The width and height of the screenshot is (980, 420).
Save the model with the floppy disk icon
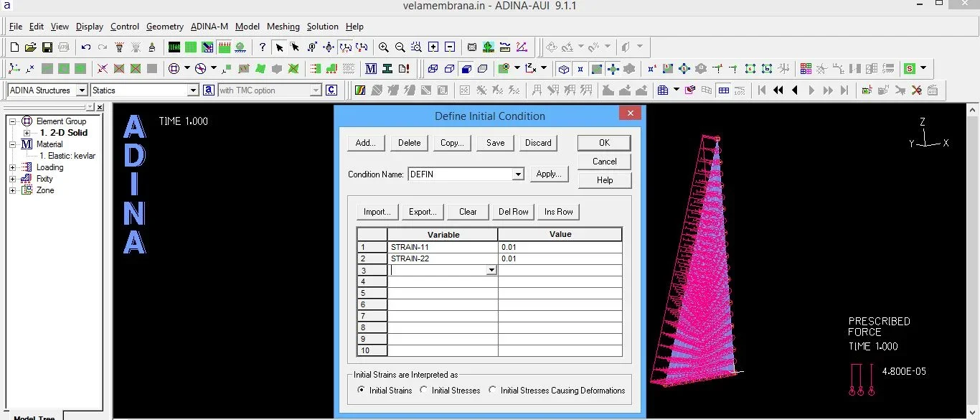point(47,47)
